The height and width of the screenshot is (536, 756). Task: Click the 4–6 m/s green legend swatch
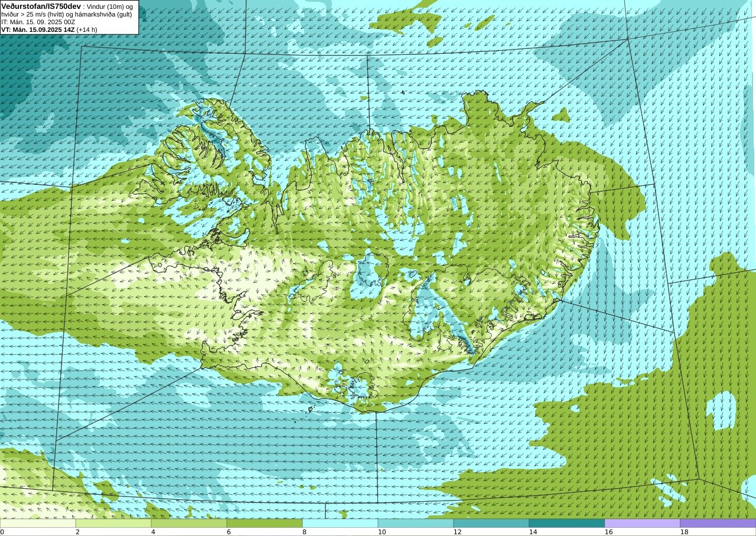(189, 523)
